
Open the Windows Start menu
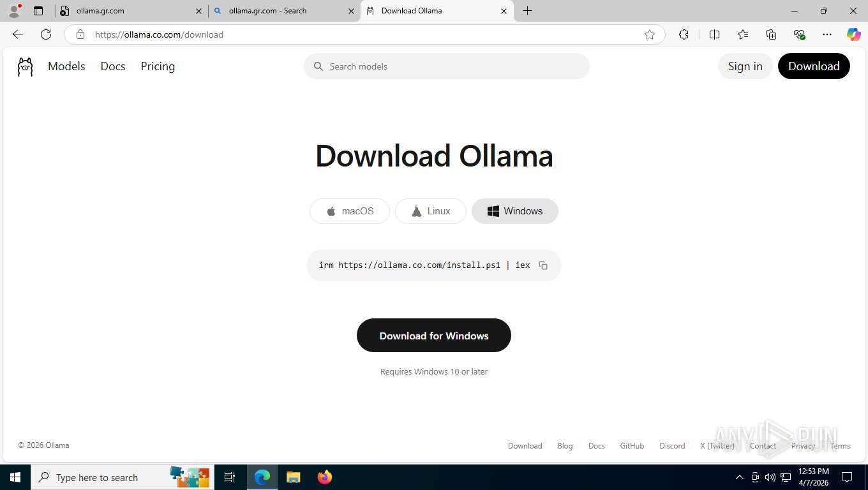click(15, 477)
